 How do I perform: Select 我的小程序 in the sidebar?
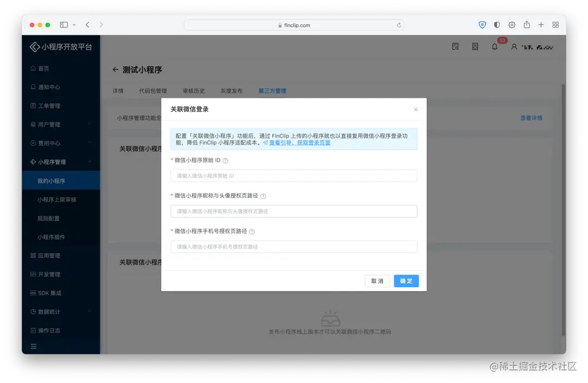click(x=61, y=181)
